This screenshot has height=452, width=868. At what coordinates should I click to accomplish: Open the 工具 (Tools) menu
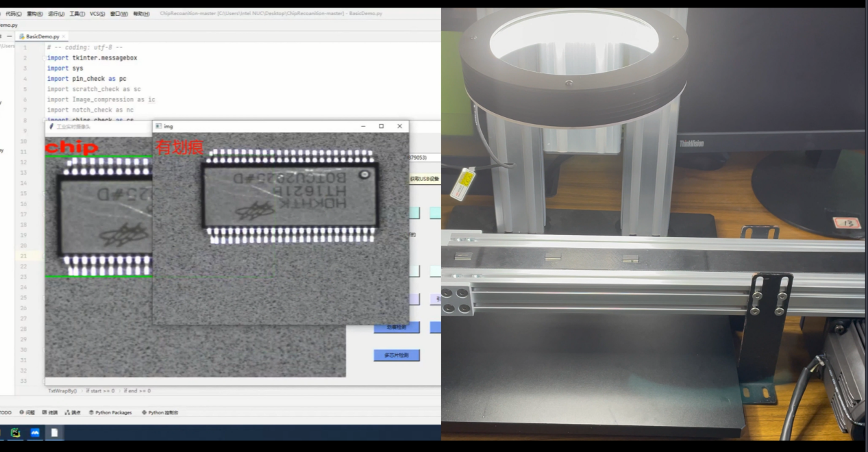77,13
